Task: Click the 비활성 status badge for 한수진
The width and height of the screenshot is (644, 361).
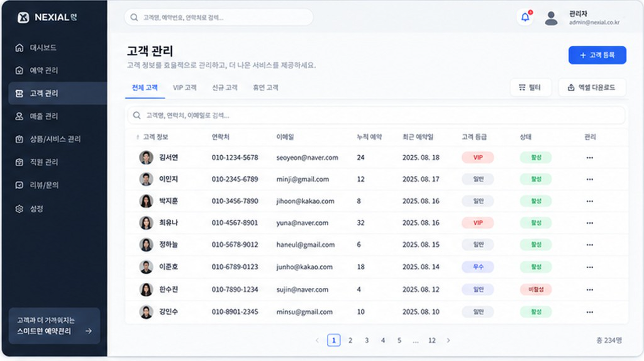Action: 536,290
